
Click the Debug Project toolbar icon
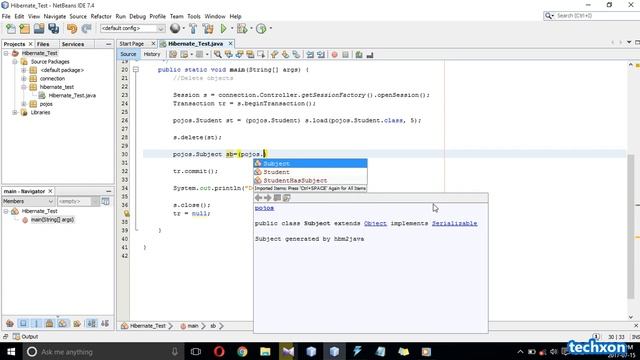point(242,29)
